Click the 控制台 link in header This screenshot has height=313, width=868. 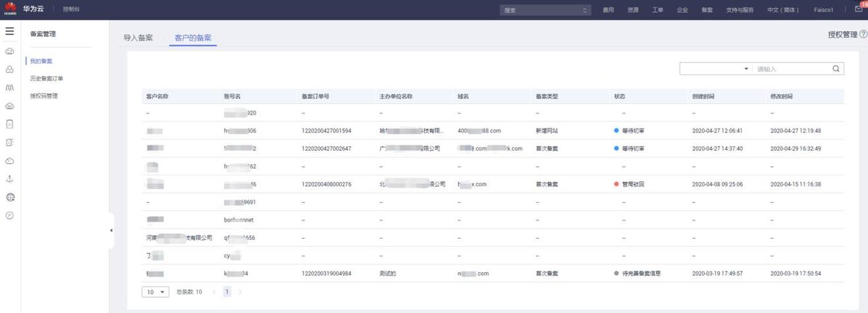coord(70,10)
